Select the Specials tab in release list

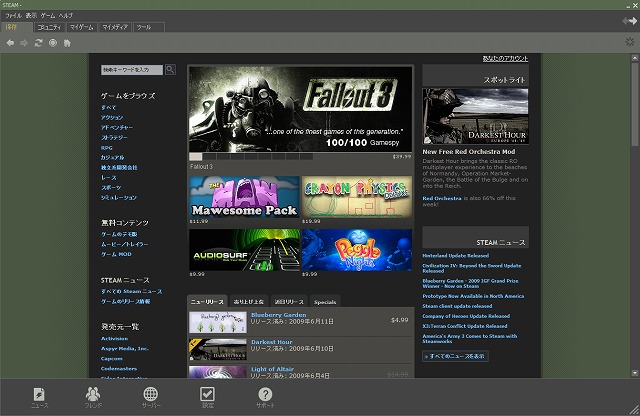[325, 301]
